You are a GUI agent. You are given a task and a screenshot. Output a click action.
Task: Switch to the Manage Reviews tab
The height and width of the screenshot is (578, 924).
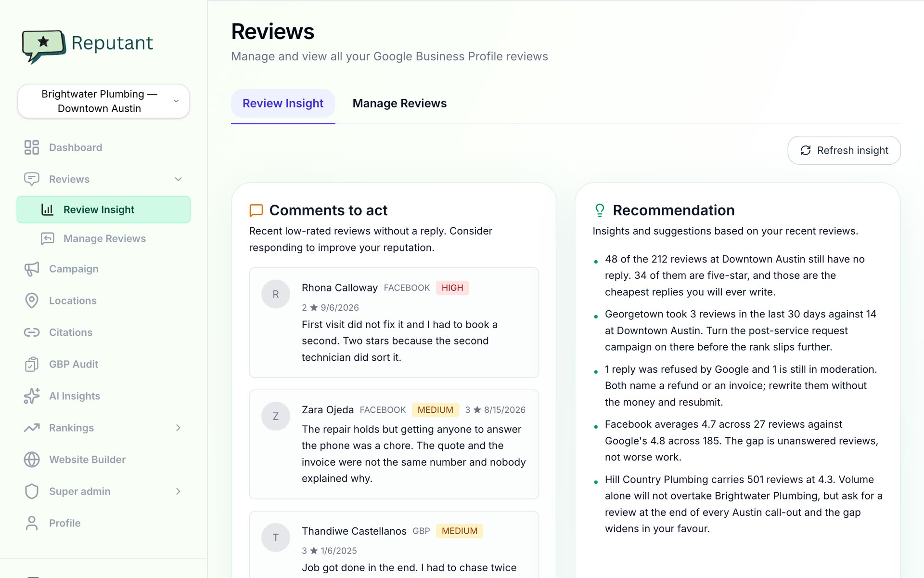399,104
